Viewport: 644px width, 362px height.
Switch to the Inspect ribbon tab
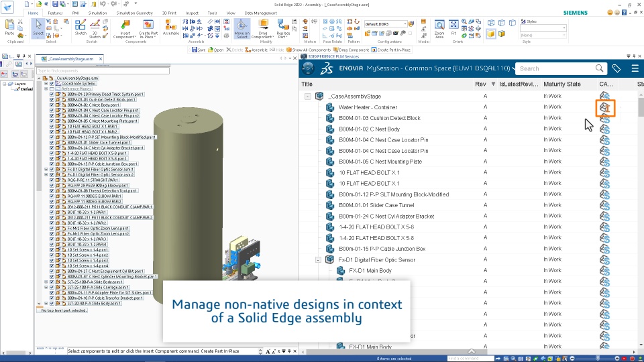click(192, 13)
